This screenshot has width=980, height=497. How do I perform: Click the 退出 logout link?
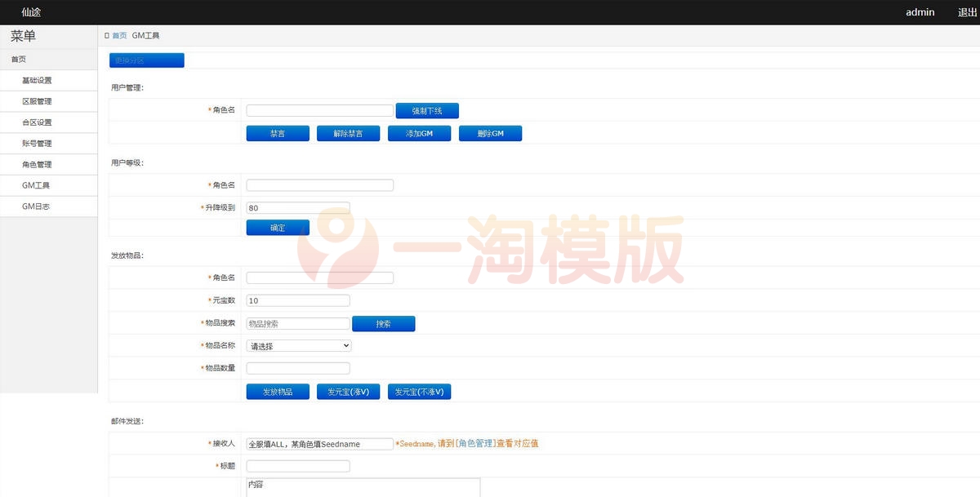coord(966,12)
